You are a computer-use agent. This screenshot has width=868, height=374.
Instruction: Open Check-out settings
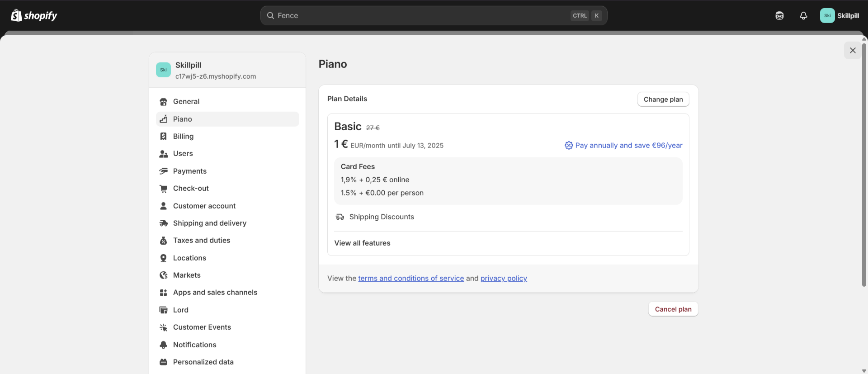(x=227, y=189)
